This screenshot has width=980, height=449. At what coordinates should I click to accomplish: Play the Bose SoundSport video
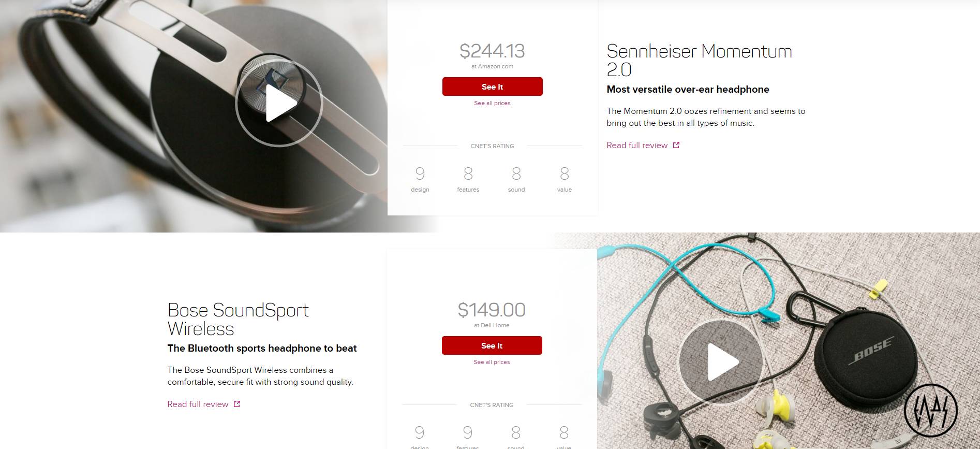pyautogui.click(x=721, y=362)
